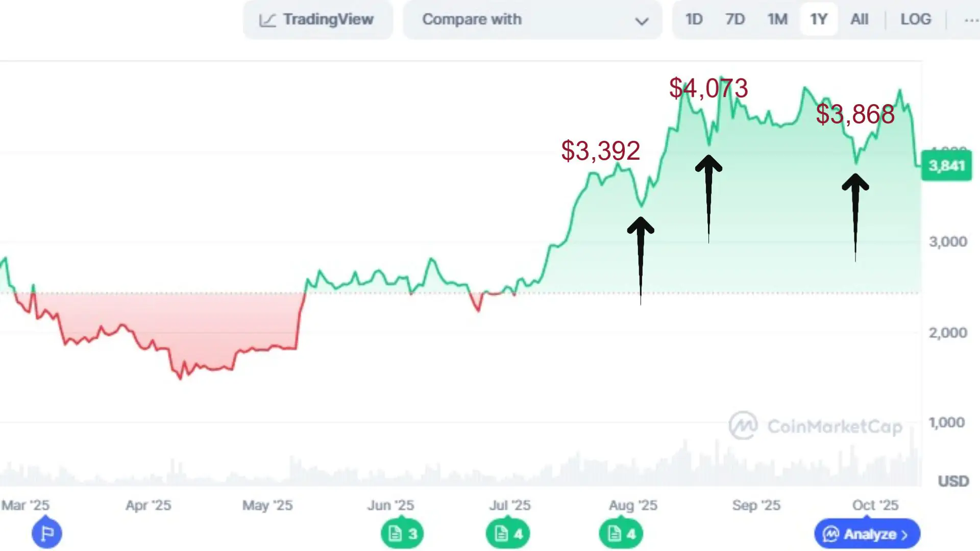Click the Analyze sparkline icon
The image size is (980, 551).
[832, 534]
